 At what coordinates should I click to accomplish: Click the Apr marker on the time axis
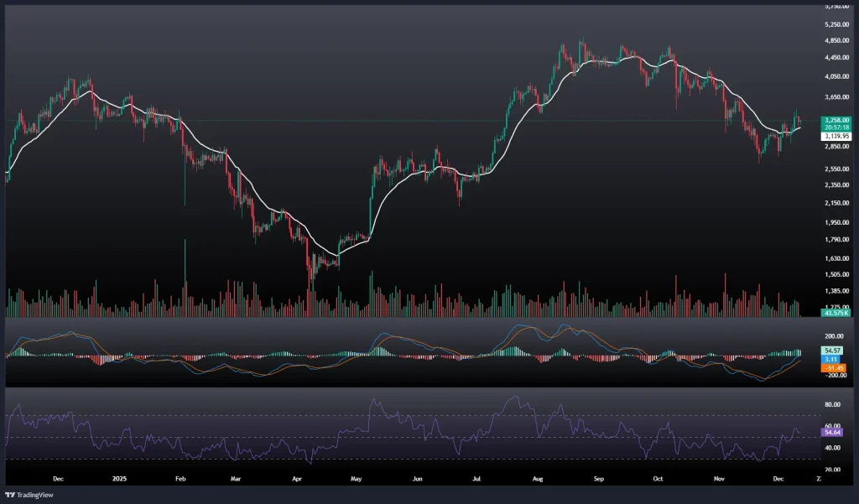[x=297, y=479]
